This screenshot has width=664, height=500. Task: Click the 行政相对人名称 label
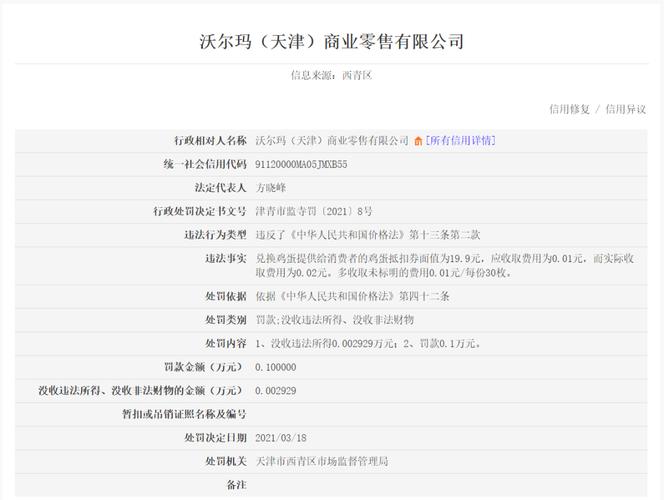[x=210, y=141]
